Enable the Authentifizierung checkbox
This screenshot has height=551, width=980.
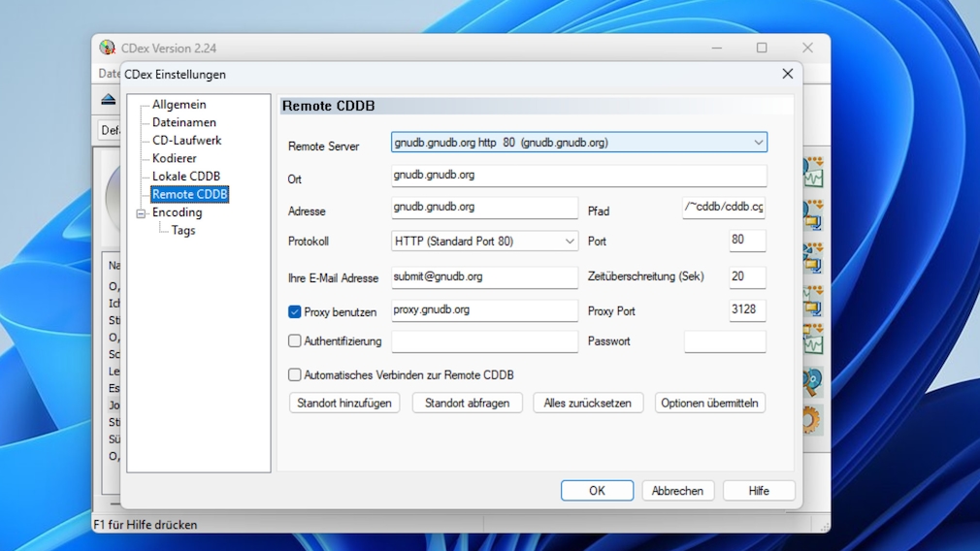[x=295, y=341]
